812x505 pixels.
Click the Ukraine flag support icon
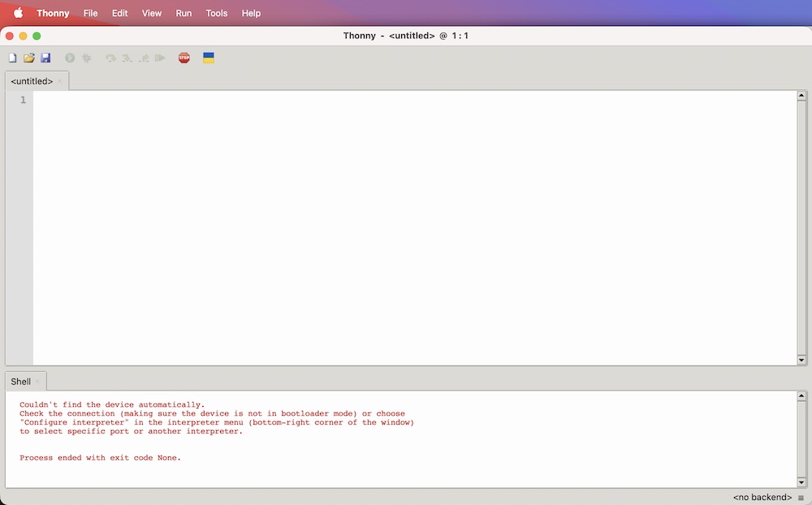tap(209, 58)
